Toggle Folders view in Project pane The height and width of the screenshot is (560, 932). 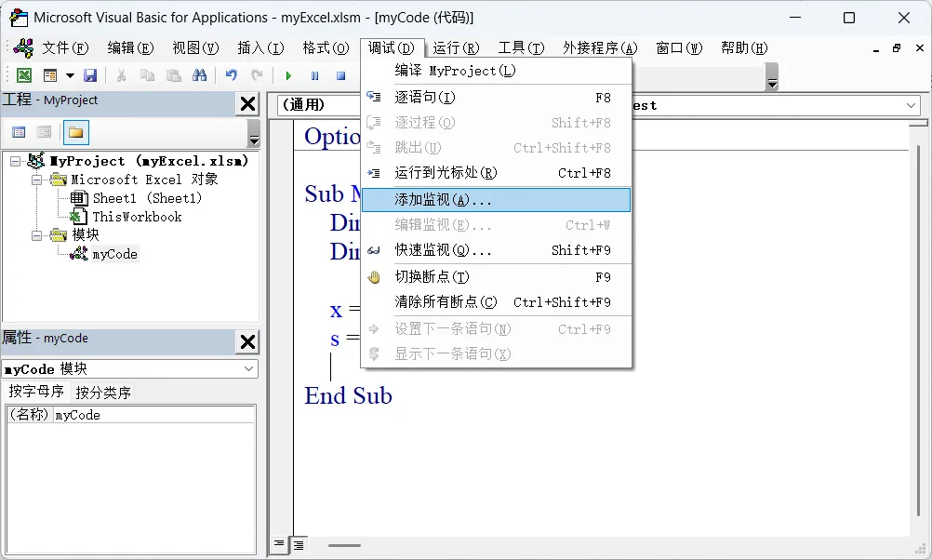(75, 133)
